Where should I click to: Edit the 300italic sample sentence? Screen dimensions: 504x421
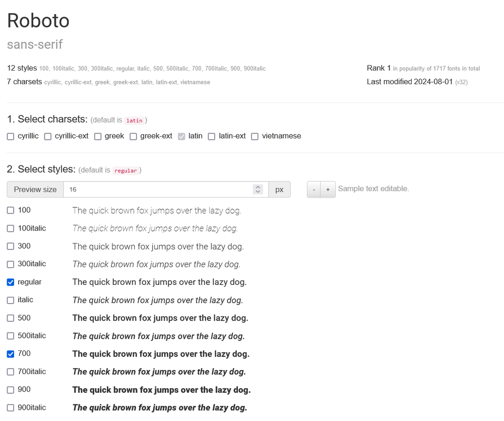point(157,264)
